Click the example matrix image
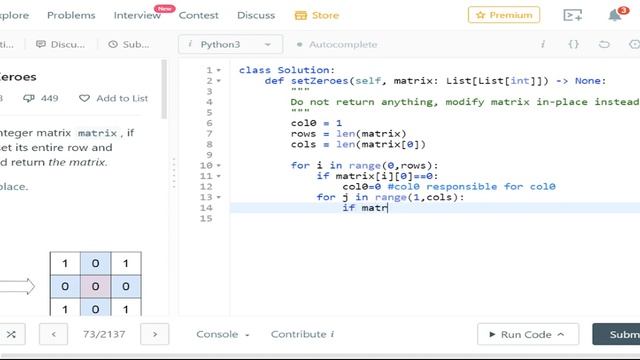The width and height of the screenshot is (640, 360). (x=96, y=284)
